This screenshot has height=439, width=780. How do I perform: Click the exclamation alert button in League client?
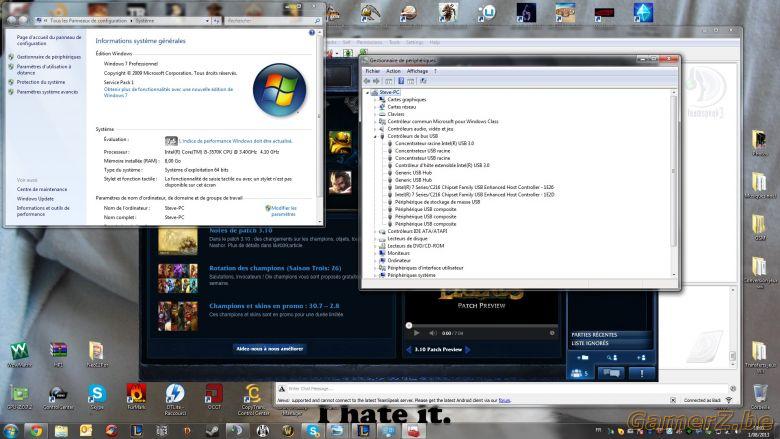point(642,373)
